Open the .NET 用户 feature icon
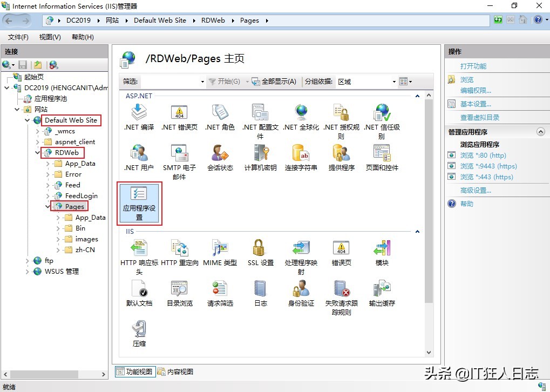 [x=139, y=158]
